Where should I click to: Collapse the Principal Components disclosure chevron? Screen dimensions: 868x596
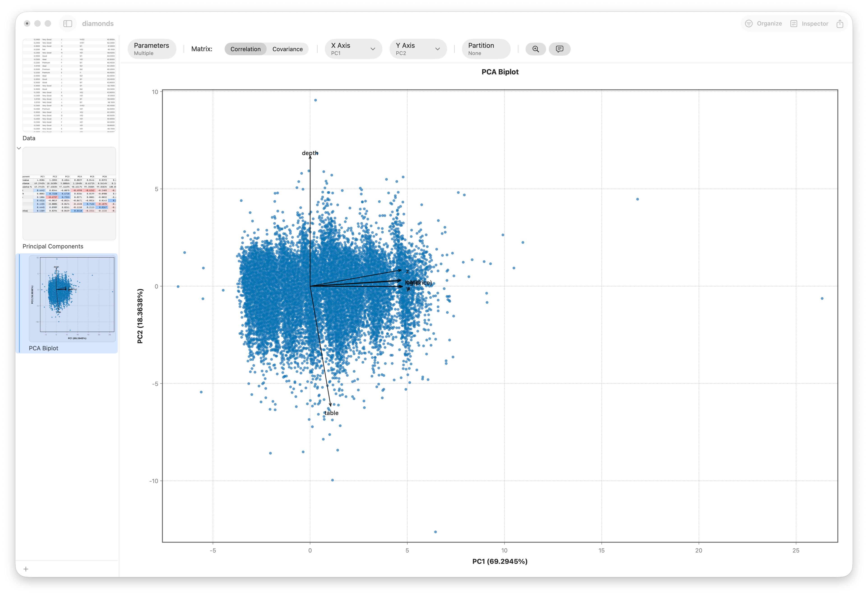19,148
